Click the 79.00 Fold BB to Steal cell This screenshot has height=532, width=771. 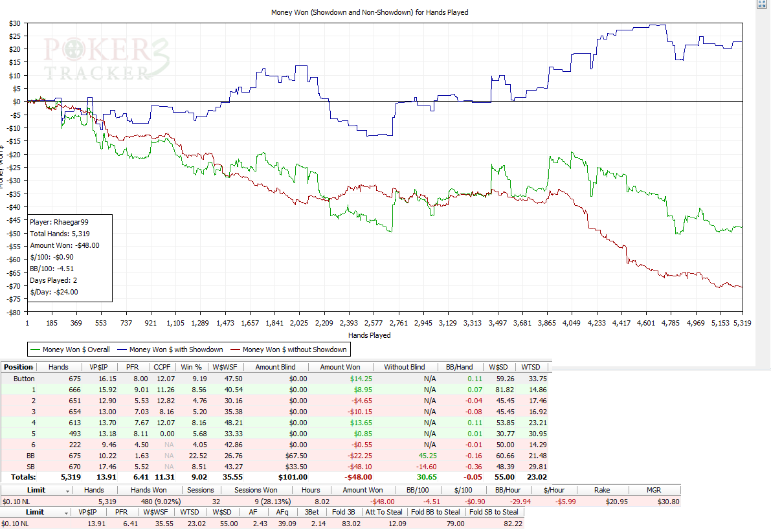point(455,524)
